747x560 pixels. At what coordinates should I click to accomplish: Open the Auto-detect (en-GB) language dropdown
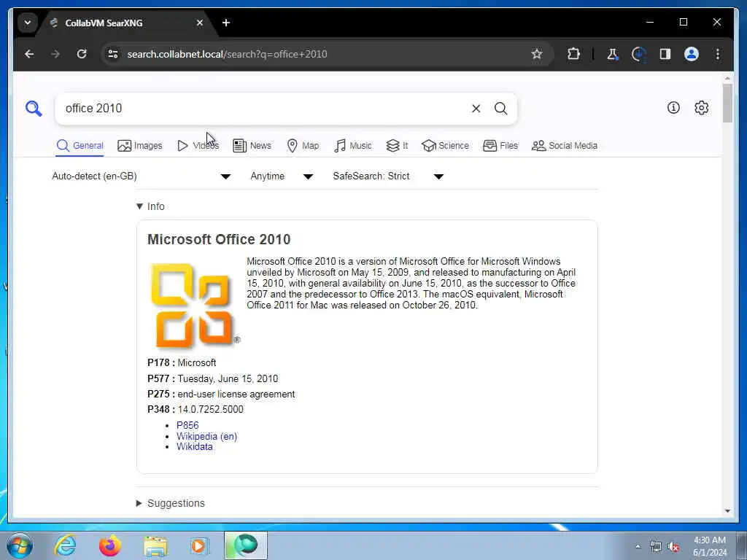(x=142, y=176)
